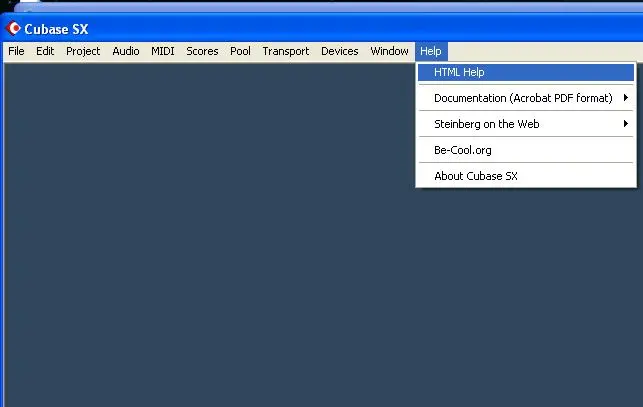Open the Transport menu
This screenshot has height=407, width=643.
pos(286,51)
